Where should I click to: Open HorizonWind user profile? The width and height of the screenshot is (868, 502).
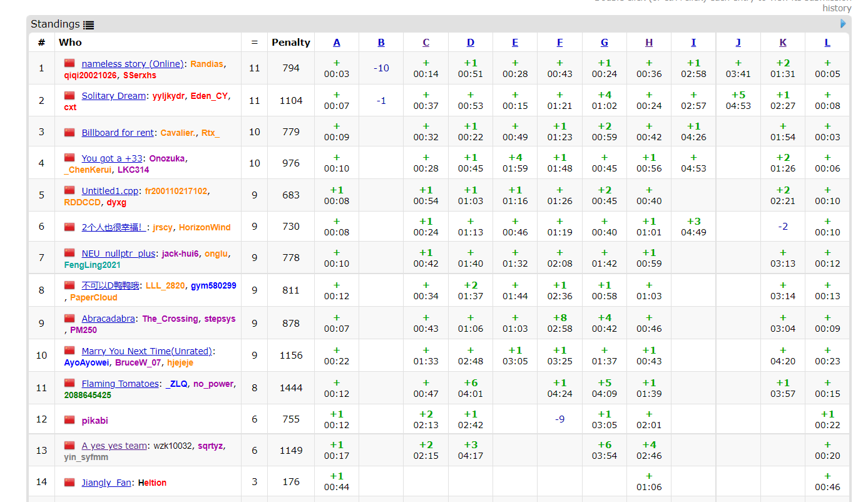coord(205,227)
